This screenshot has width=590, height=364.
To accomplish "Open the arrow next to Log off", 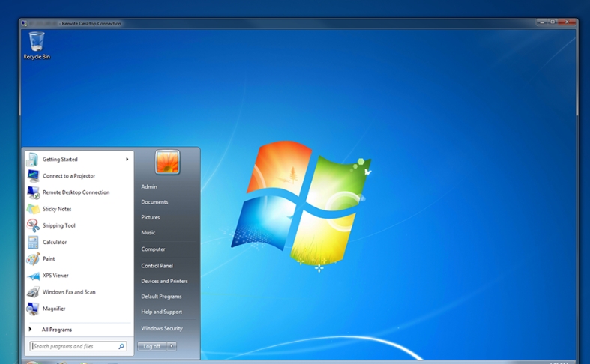I will click(x=172, y=346).
